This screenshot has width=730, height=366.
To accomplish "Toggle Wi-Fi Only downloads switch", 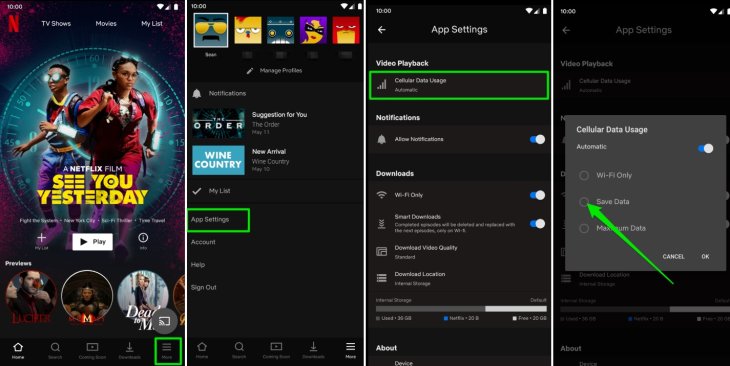I will click(537, 195).
